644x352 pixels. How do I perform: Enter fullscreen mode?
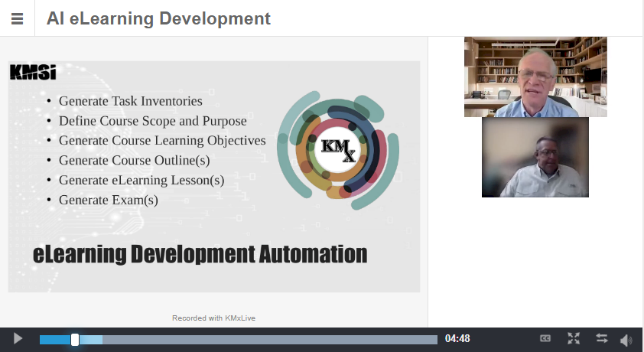[x=574, y=338]
